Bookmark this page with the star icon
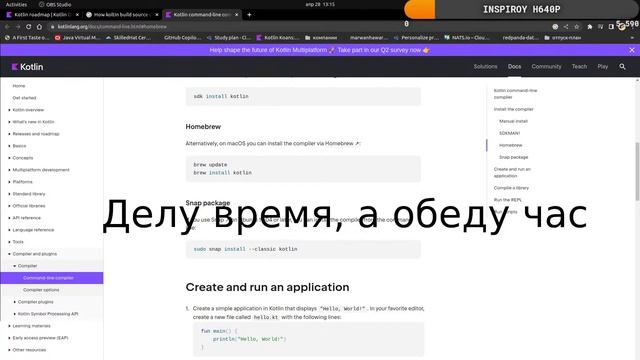 click(576, 27)
